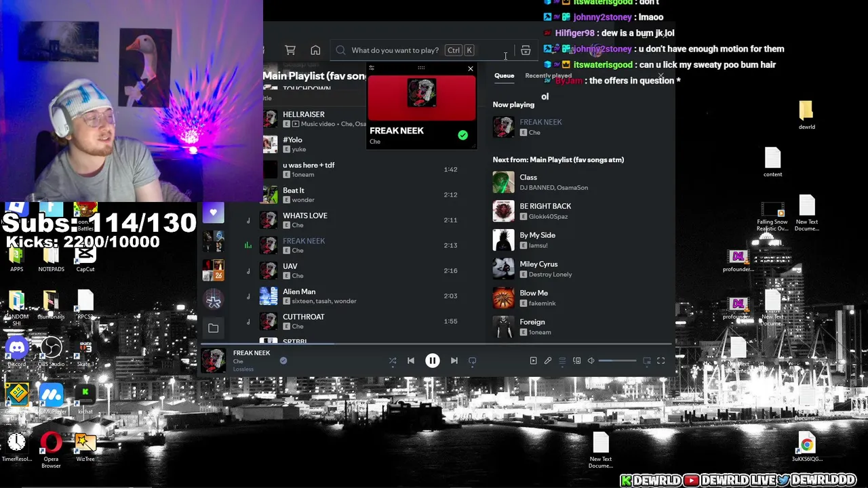
Task: Switch to the Recently played tab
Action: coord(548,75)
